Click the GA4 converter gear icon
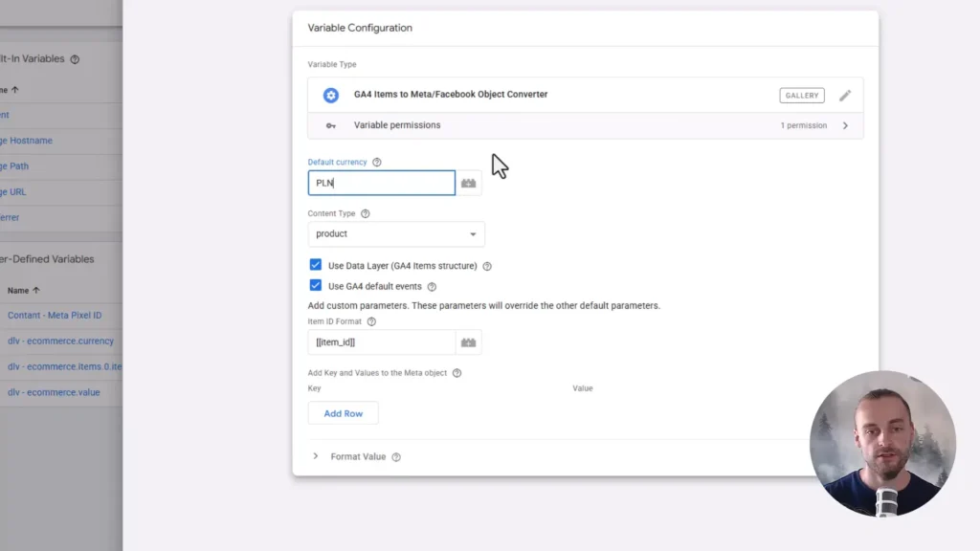This screenshot has width=980, height=551. tap(330, 95)
